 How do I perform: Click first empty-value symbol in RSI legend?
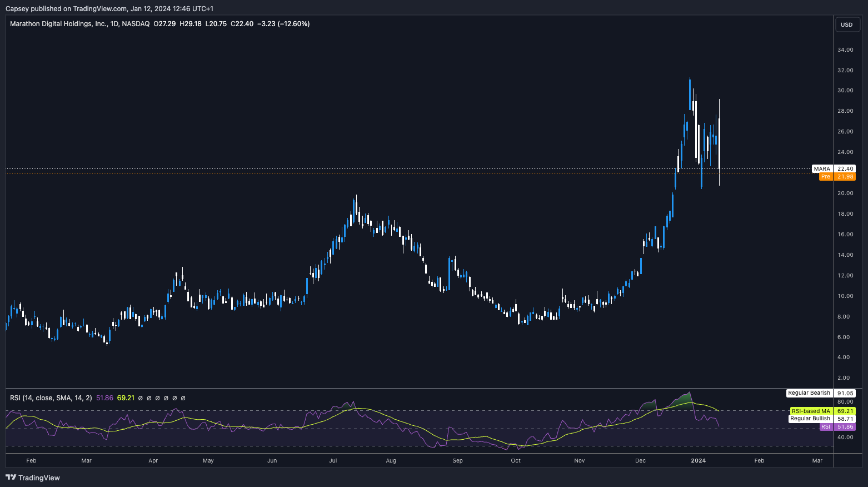pos(141,398)
